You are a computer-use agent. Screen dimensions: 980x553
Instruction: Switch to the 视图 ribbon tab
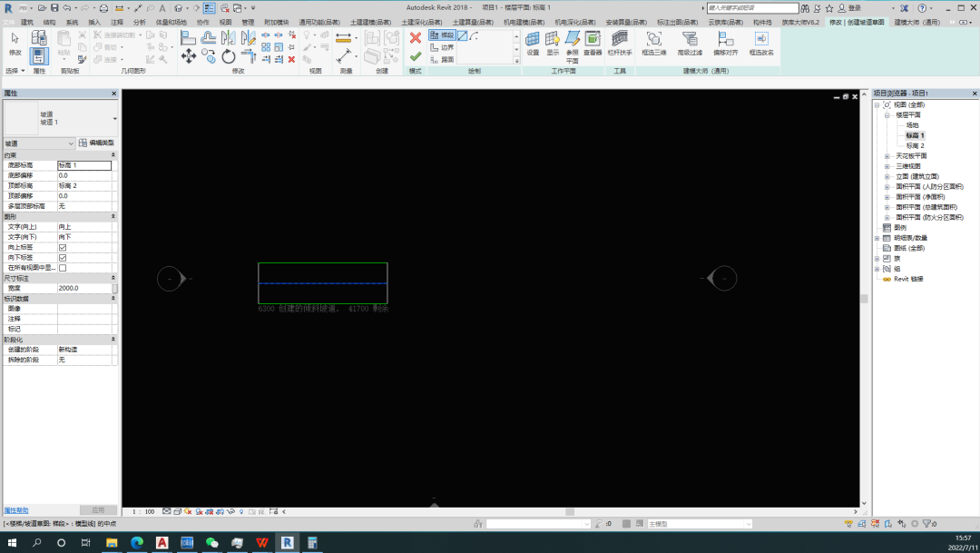[226, 23]
